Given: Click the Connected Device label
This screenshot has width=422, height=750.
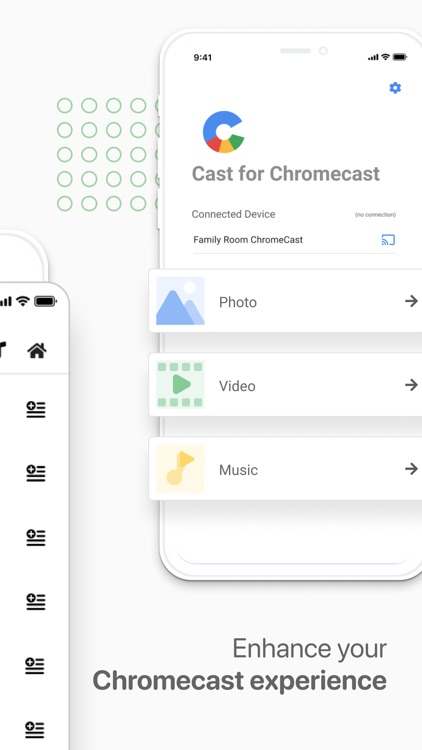Looking at the screenshot, I should coord(233,214).
